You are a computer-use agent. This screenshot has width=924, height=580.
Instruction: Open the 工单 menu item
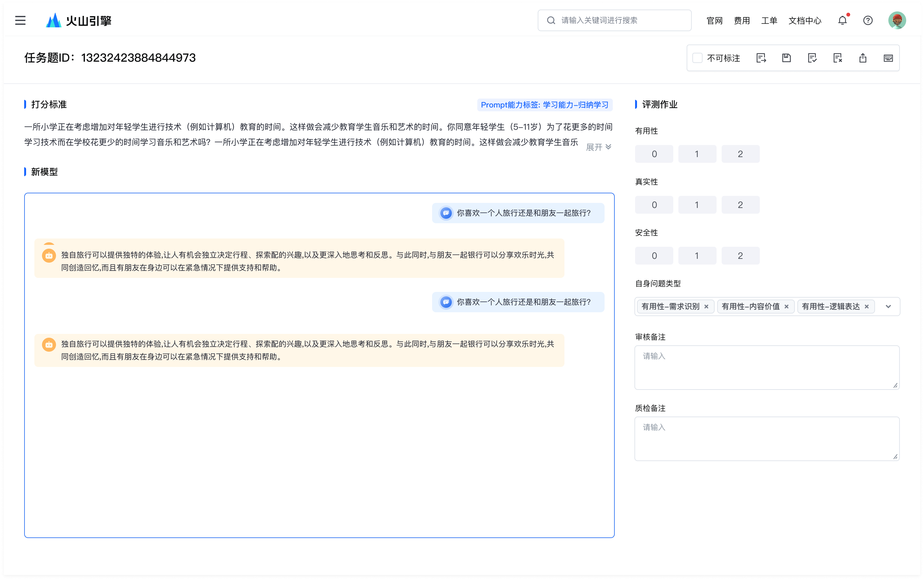tap(769, 21)
